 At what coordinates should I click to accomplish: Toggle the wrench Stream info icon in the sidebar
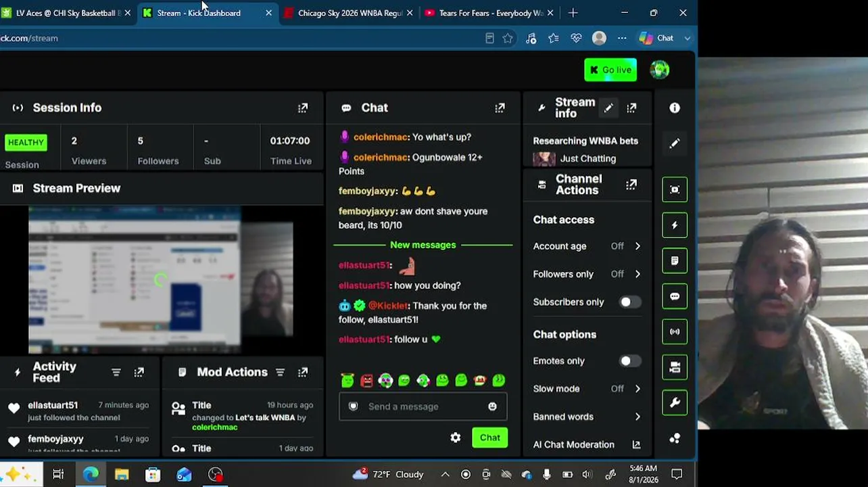[675, 403]
